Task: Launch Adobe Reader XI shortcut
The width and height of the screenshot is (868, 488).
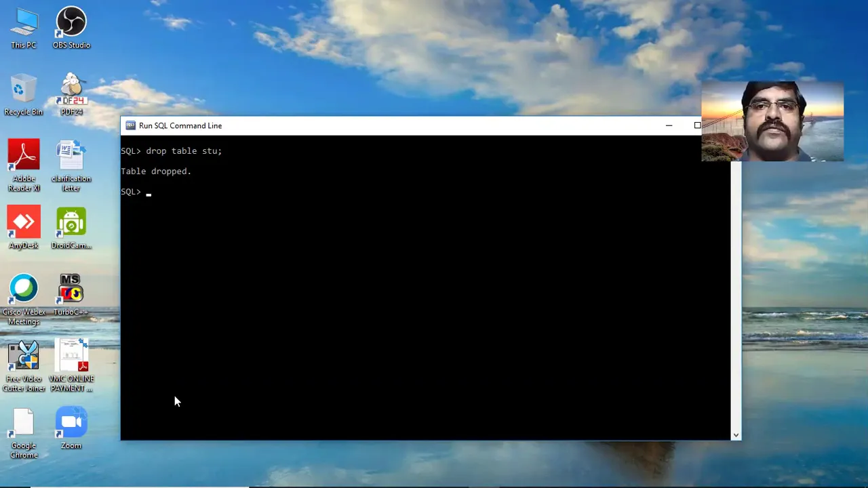Action: coord(24,165)
